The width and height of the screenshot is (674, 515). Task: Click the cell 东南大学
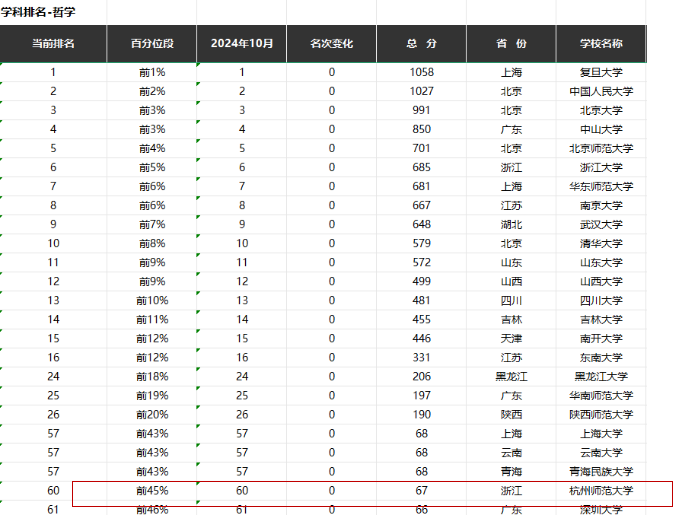click(x=601, y=357)
